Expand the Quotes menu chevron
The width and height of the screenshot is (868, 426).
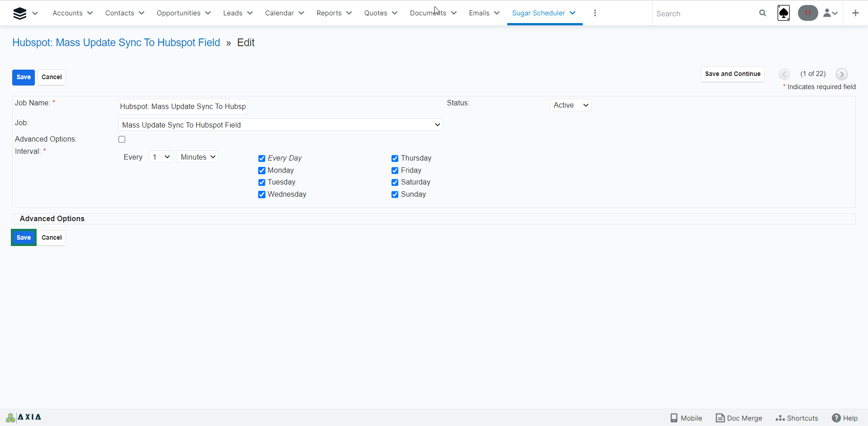tap(395, 13)
